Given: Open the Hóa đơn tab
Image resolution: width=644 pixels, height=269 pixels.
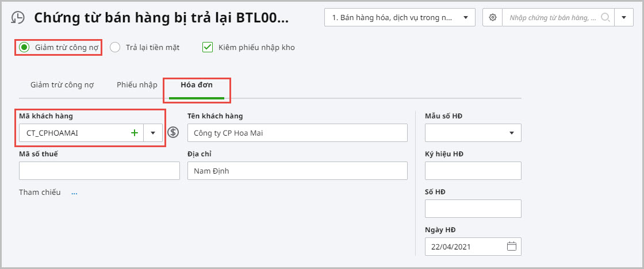Looking at the screenshot, I should click(x=197, y=85).
